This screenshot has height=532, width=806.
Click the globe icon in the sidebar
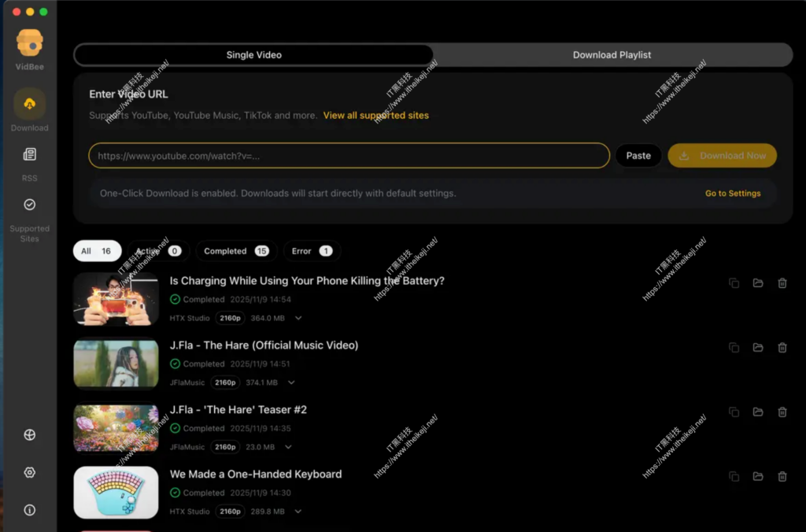[x=30, y=434]
